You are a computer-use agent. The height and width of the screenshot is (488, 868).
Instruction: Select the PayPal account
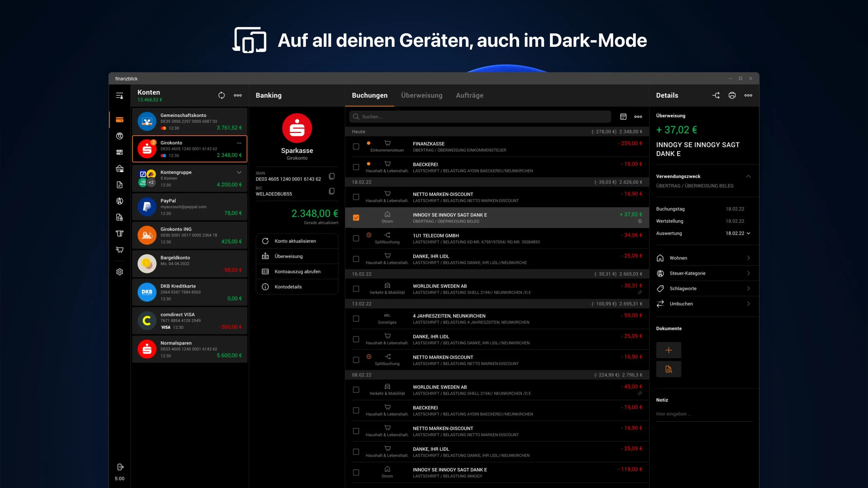190,207
